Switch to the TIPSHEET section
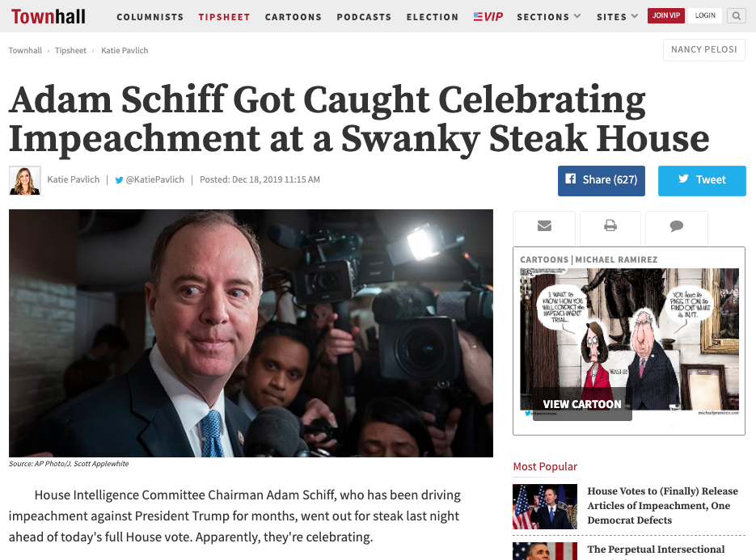 pos(224,15)
